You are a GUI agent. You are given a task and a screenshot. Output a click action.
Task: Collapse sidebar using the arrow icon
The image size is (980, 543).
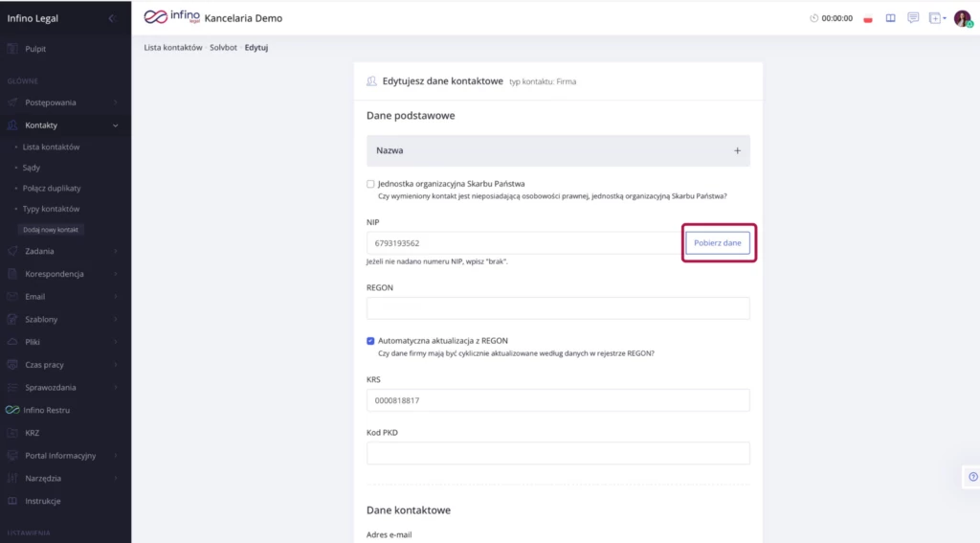point(111,18)
